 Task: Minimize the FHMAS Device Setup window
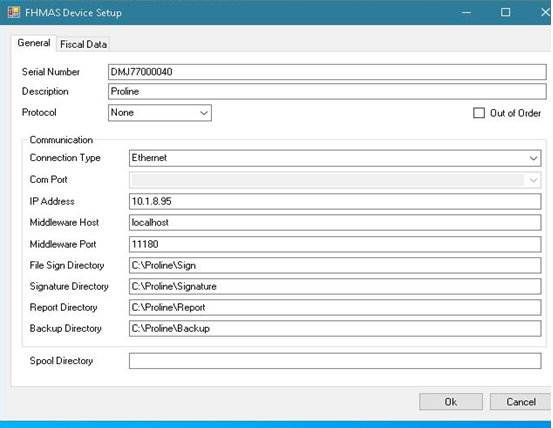pyautogui.click(x=466, y=13)
